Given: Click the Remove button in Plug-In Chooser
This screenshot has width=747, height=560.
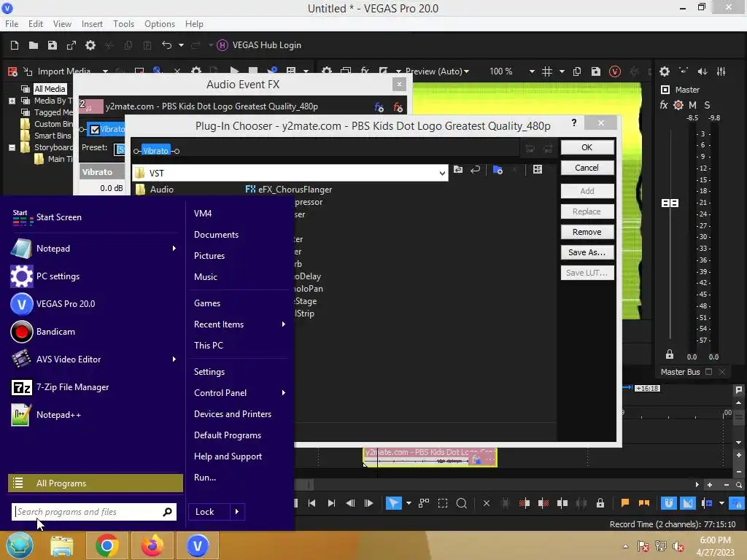Looking at the screenshot, I should pyautogui.click(x=587, y=232).
